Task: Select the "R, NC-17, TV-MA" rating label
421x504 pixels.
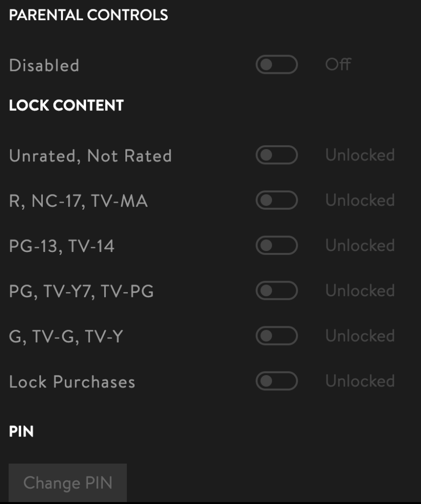Action: pyautogui.click(x=78, y=201)
